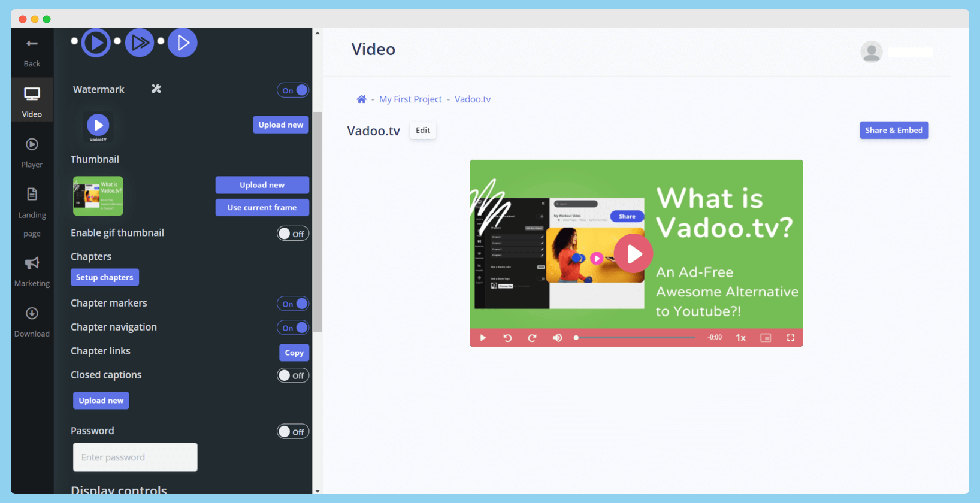The height and width of the screenshot is (503, 980).
Task: Upload new thumbnail image
Action: (262, 185)
